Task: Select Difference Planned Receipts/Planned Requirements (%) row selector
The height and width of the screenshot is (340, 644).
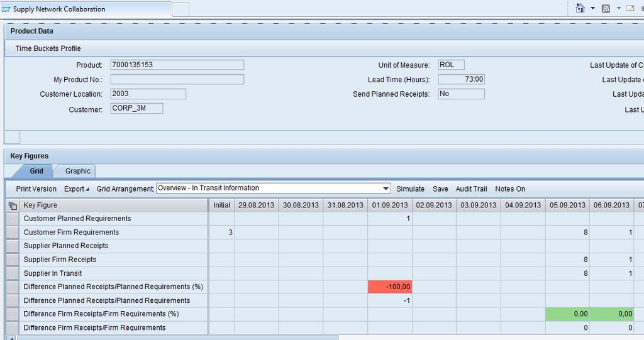Action: [13, 287]
